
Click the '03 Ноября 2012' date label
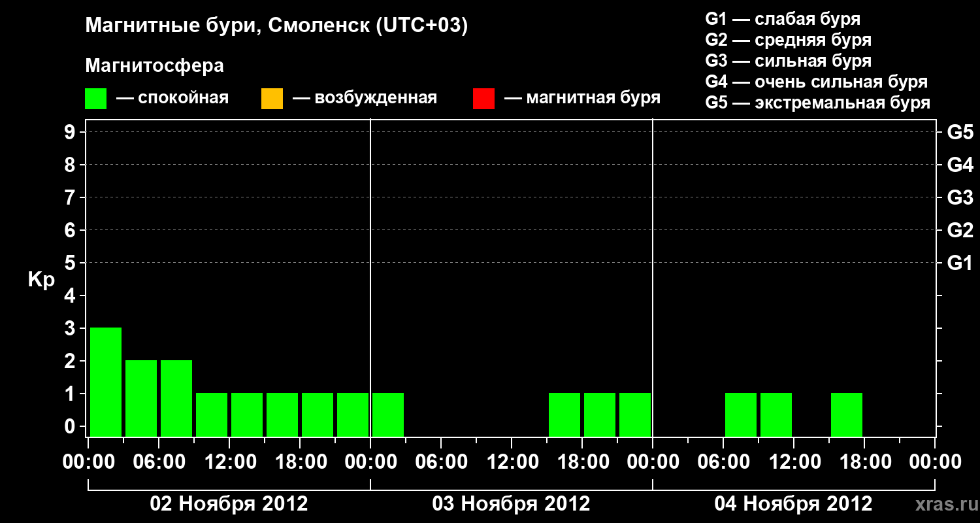click(x=511, y=504)
